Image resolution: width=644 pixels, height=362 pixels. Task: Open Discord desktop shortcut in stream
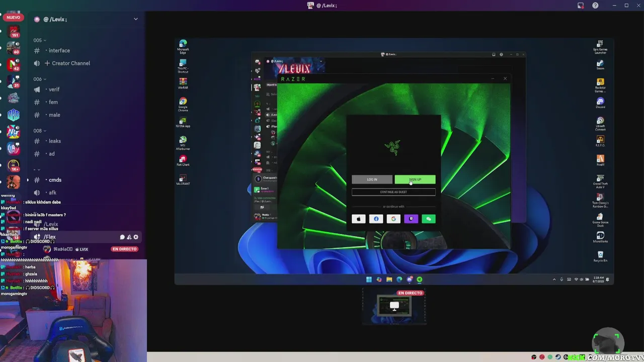click(600, 103)
